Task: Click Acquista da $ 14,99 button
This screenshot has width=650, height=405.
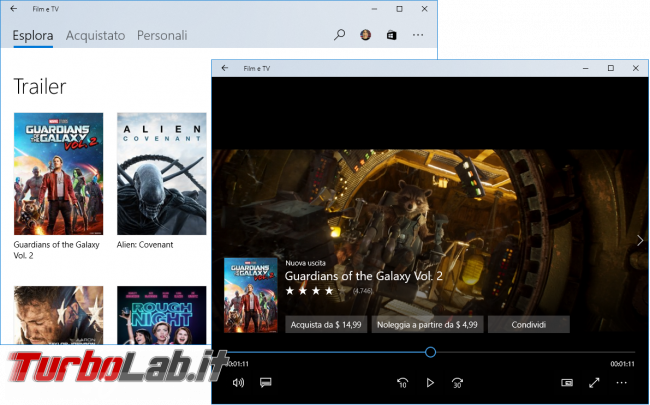Action: [326, 325]
